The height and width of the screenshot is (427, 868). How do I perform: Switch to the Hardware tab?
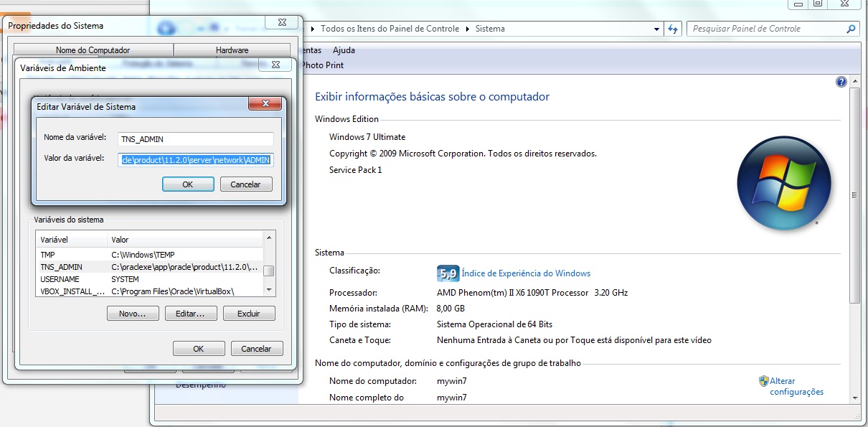(231, 50)
